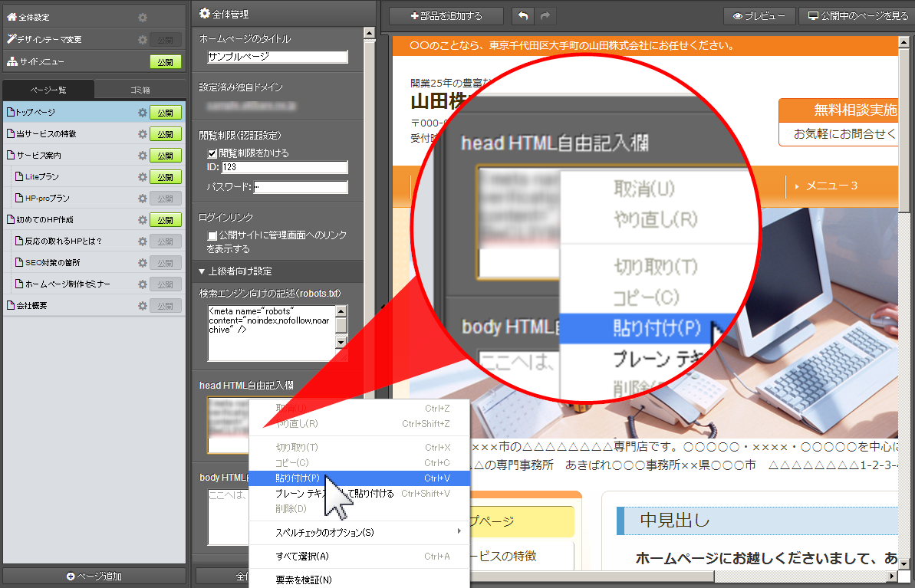Choose 貼り付け(P) from the context menu
The width and height of the screenshot is (915, 588).
(x=359, y=478)
